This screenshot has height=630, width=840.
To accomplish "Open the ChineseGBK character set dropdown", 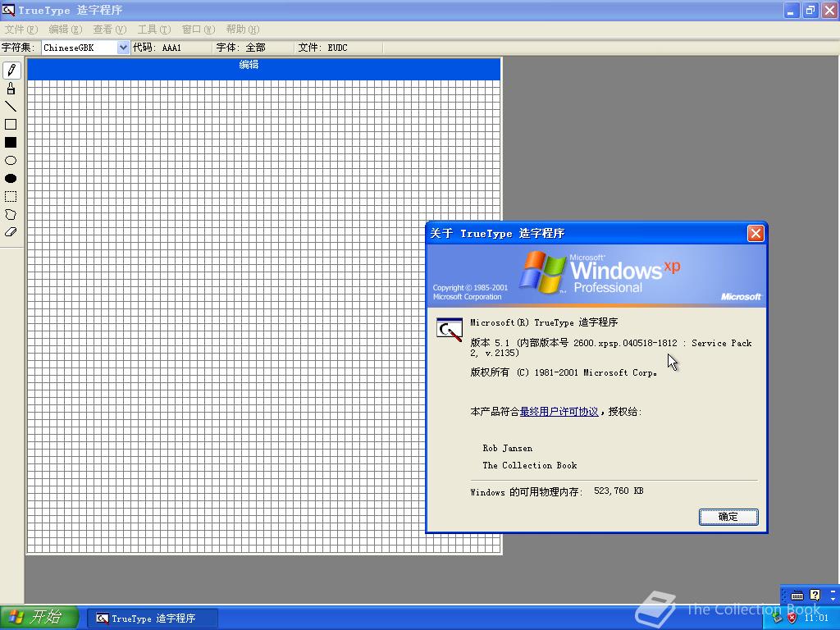I will [123, 48].
